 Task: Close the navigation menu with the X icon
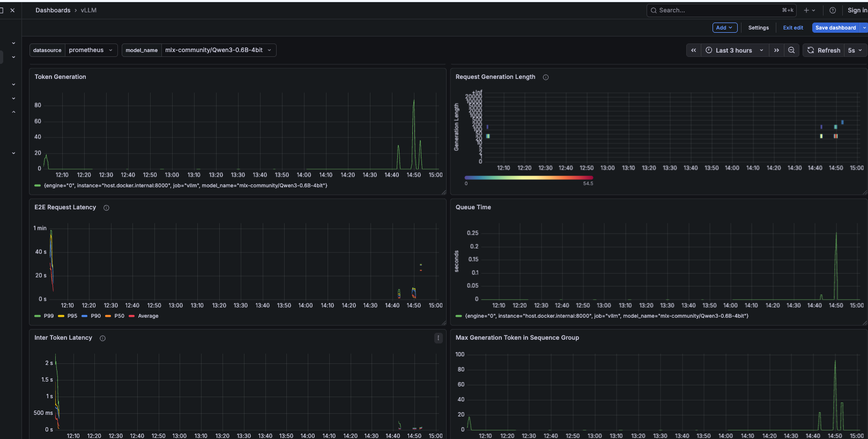tap(12, 10)
